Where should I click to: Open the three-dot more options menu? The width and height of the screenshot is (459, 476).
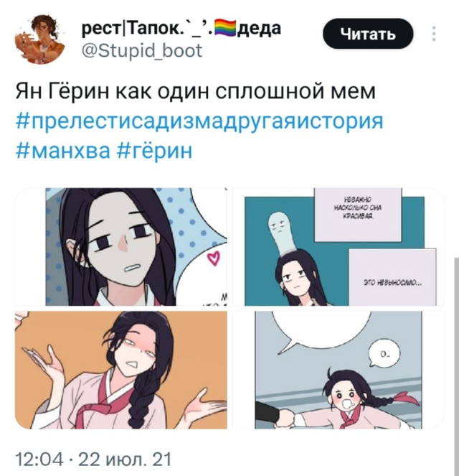(x=434, y=34)
